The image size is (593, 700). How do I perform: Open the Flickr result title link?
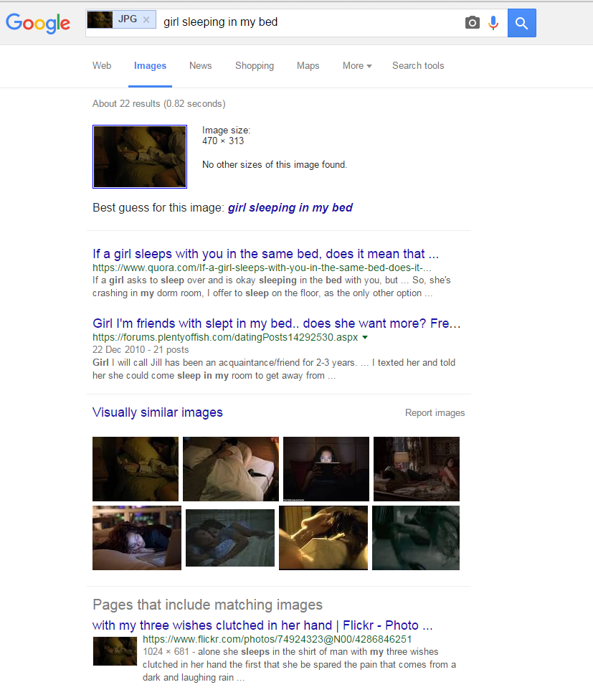click(x=262, y=625)
